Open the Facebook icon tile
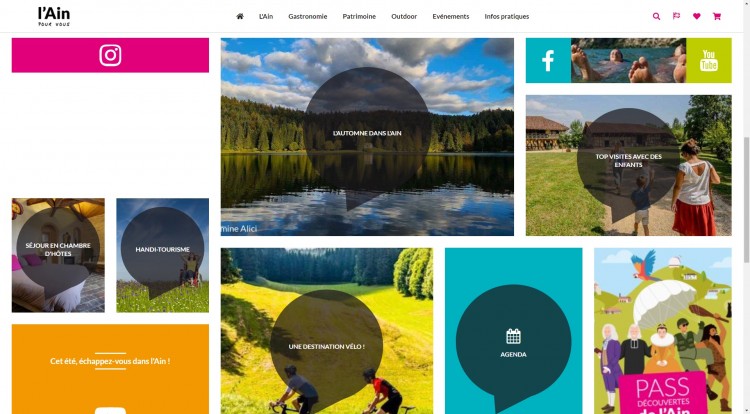The width and height of the screenshot is (750, 414). (x=548, y=61)
